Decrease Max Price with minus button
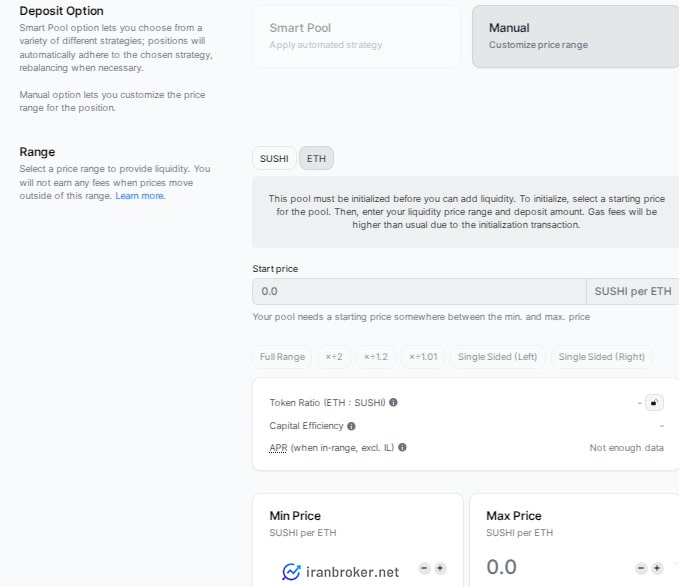Image resolution: width=679 pixels, height=587 pixels. click(x=641, y=568)
